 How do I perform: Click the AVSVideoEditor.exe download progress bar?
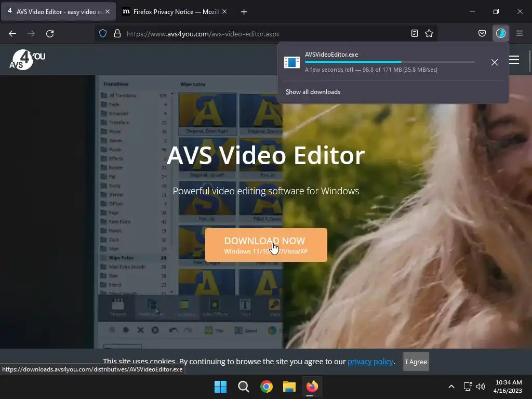click(x=390, y=62)
